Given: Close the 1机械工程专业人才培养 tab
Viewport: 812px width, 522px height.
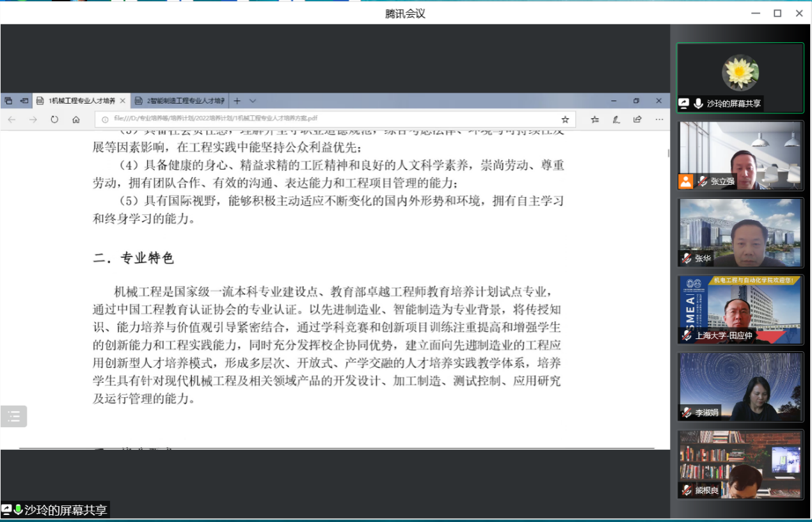Looking at the screenshot, I should 122,101.
